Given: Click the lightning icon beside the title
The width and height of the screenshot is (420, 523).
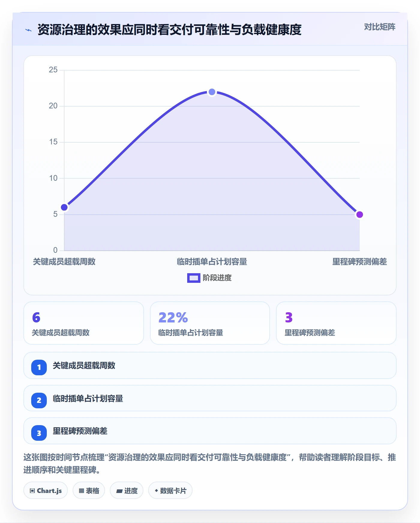Looking at the screenshot, I should point(28,30).
